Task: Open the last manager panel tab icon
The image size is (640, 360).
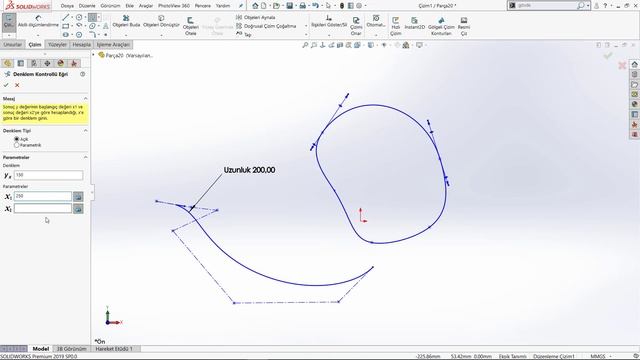Action: [x=74, y=63]
